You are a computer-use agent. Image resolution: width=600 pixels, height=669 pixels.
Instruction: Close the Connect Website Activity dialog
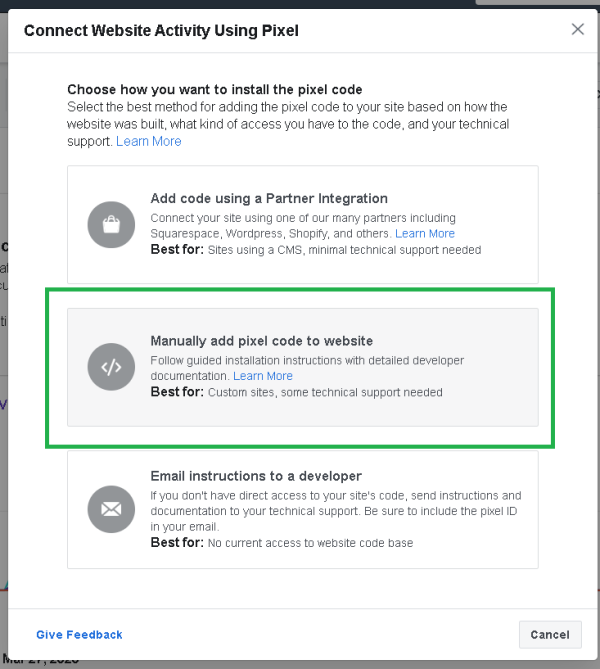578,29
